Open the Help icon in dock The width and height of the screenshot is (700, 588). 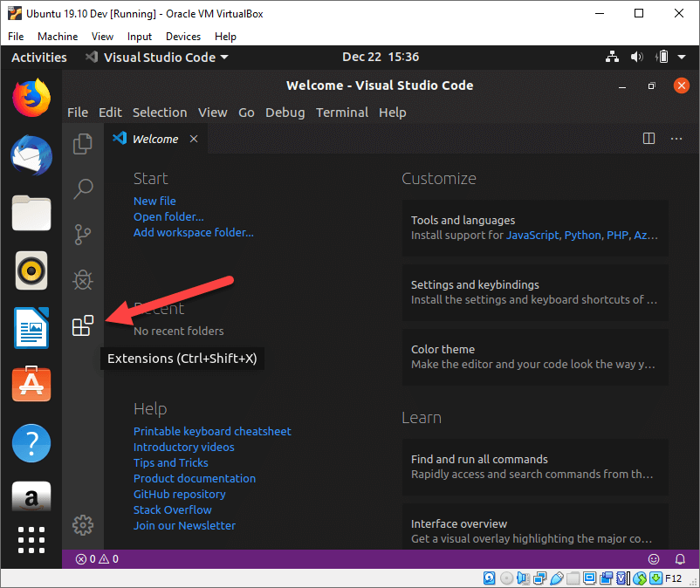31,443
